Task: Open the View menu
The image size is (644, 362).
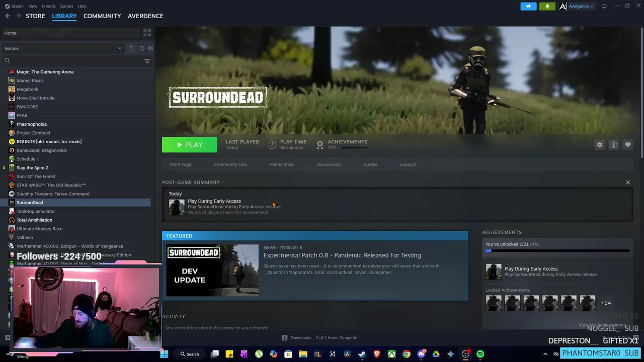Action: 33,6
